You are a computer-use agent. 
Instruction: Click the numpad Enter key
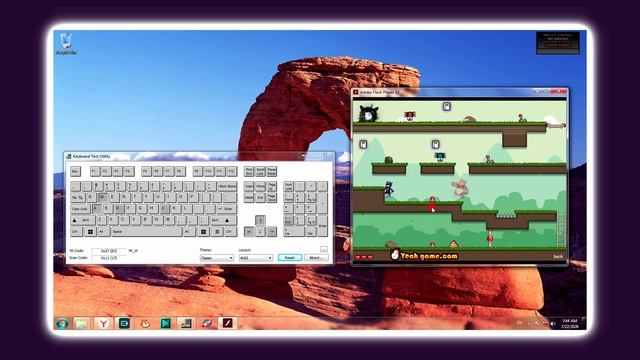[x=322, y=226]
